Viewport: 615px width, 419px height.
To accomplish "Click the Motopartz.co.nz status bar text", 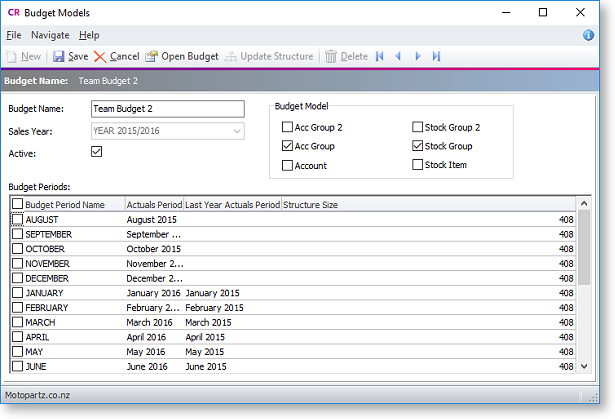I will click(37, 395).
